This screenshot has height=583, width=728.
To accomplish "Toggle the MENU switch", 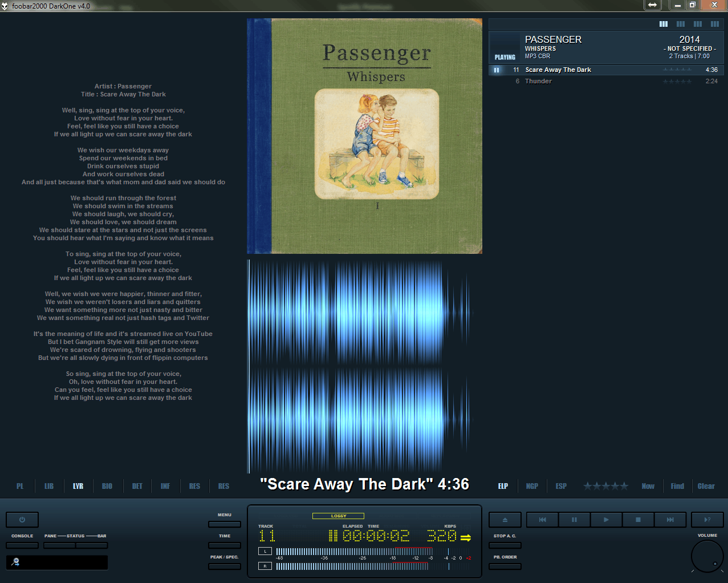I will [225, 524].
